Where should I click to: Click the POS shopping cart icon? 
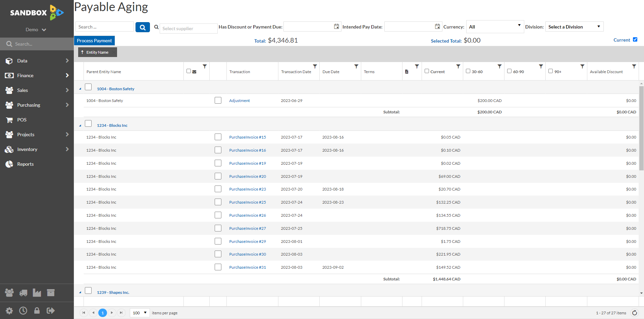(x=9, y=120)
